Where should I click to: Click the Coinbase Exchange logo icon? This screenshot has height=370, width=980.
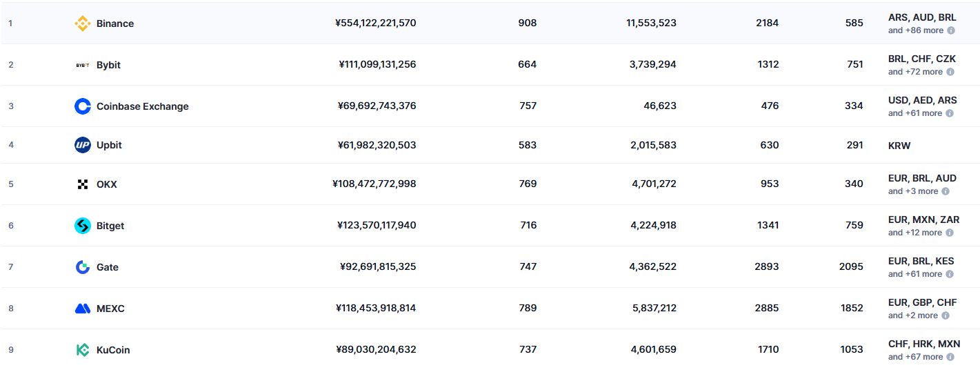pos(82,106)
